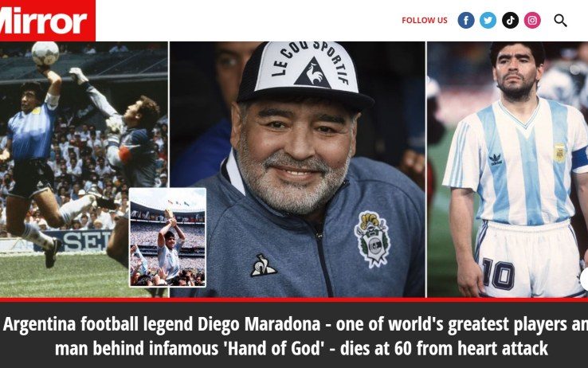Click the club crest on grey jacket

tap(373, 240)
